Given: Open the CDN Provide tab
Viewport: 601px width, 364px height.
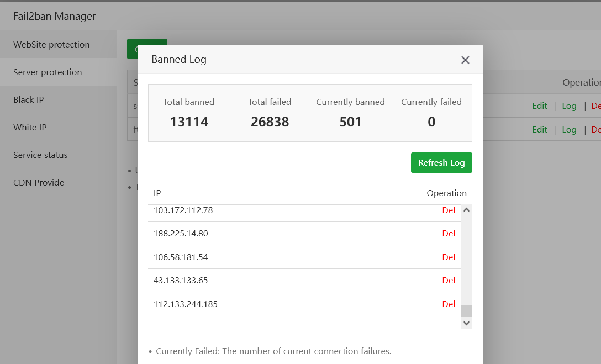Looking at the screenshot, I should tap(39, 183).
